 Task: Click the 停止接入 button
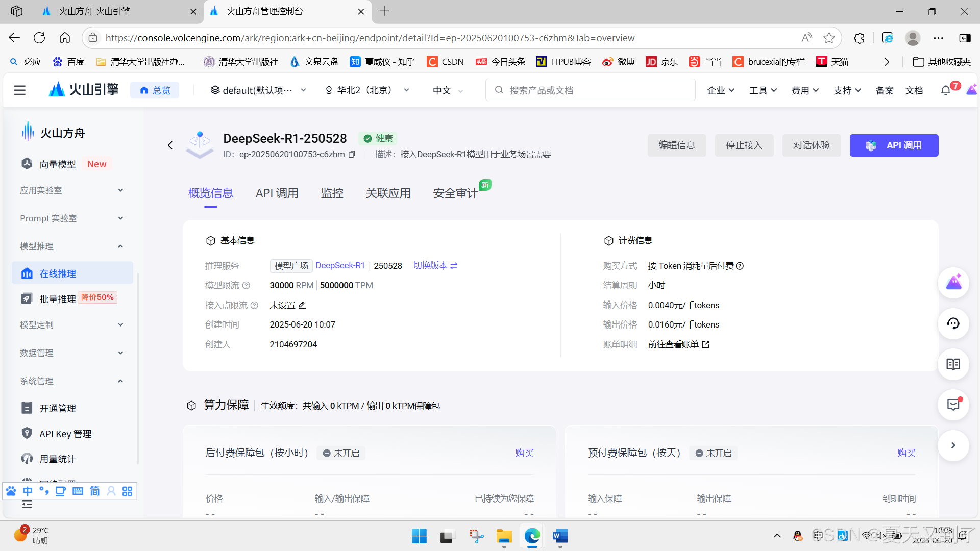[744, 145]
